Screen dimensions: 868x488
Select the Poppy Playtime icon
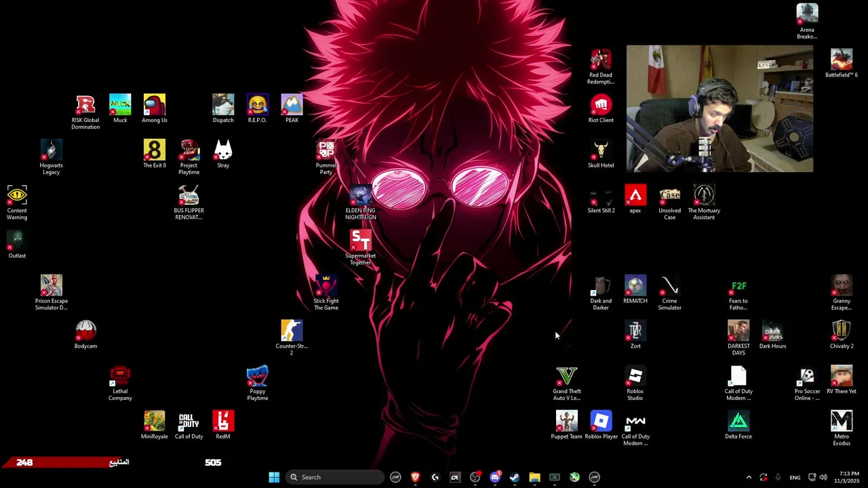point(257,384)
